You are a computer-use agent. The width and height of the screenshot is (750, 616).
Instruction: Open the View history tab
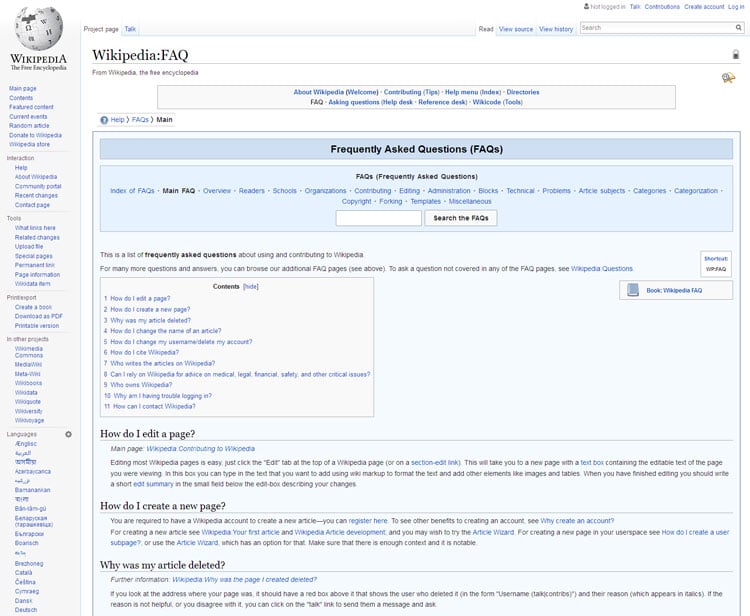[x=556, y=29]
